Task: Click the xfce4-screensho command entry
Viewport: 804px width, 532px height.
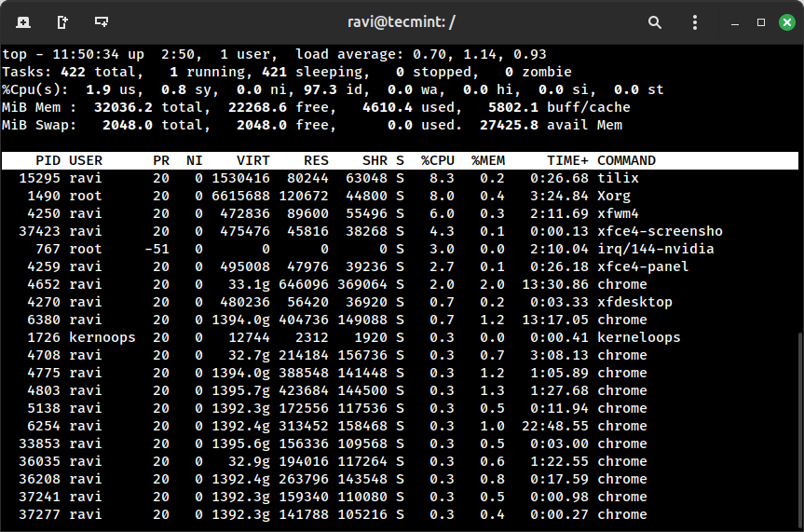Action: pyautogui.click(x=660, y=231)
